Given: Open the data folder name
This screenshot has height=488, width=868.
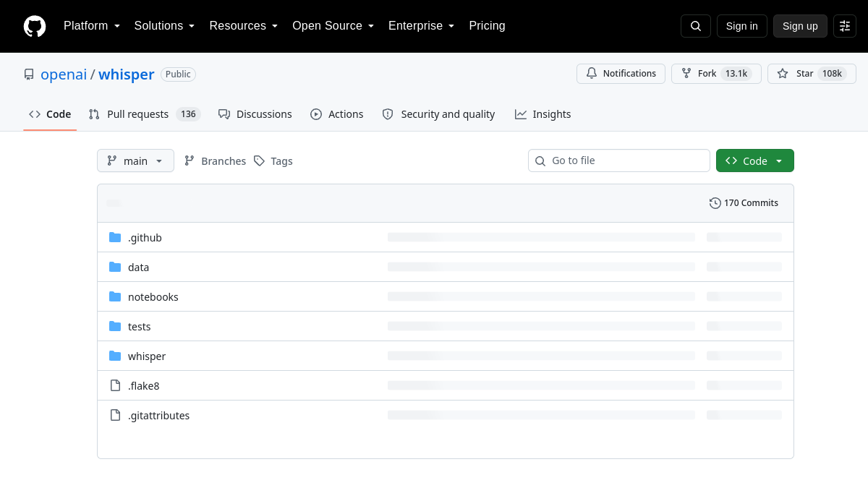Looking at the screenshot, I should pyautogui.click(x=138, y=267).
